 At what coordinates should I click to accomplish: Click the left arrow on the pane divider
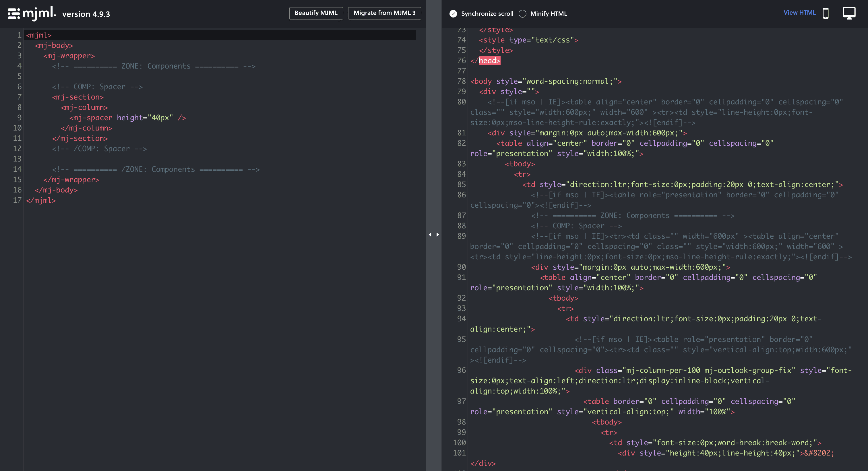pos(430,235)
